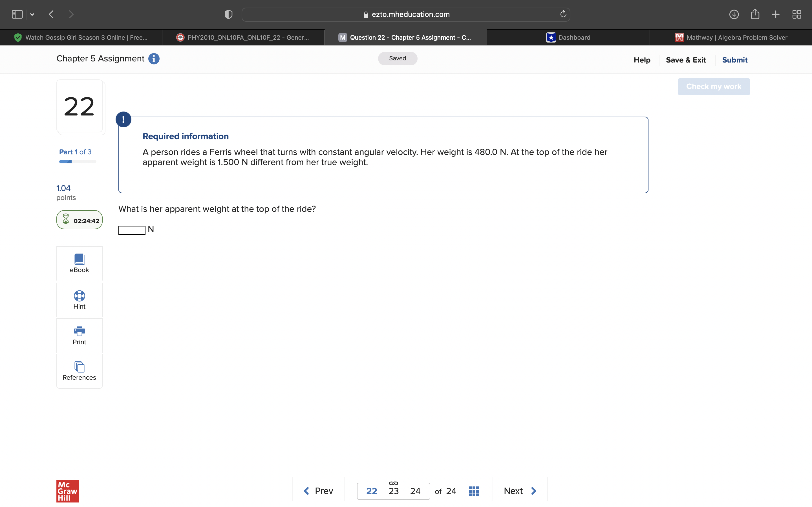Show the Safari tab overview grid
The height and width of the screenshot is (507, 812).
point(796,14)
